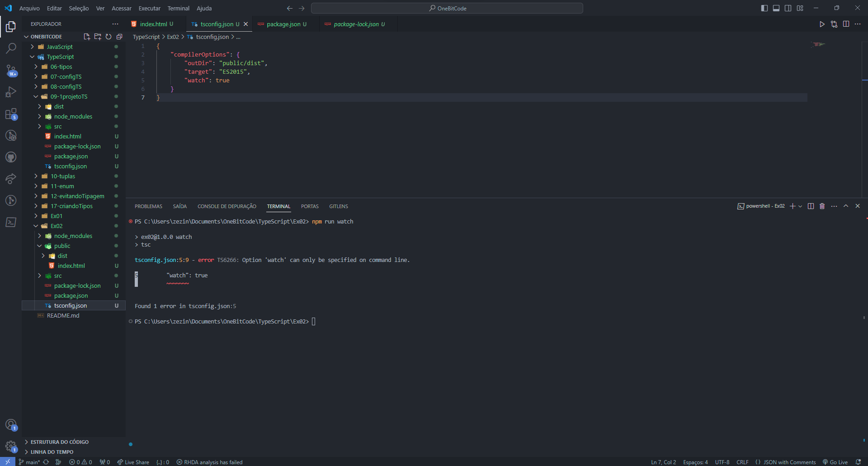This screenshot has height=466, width=868.
Task: Click the main branch indicator
Action: point(29,462)
